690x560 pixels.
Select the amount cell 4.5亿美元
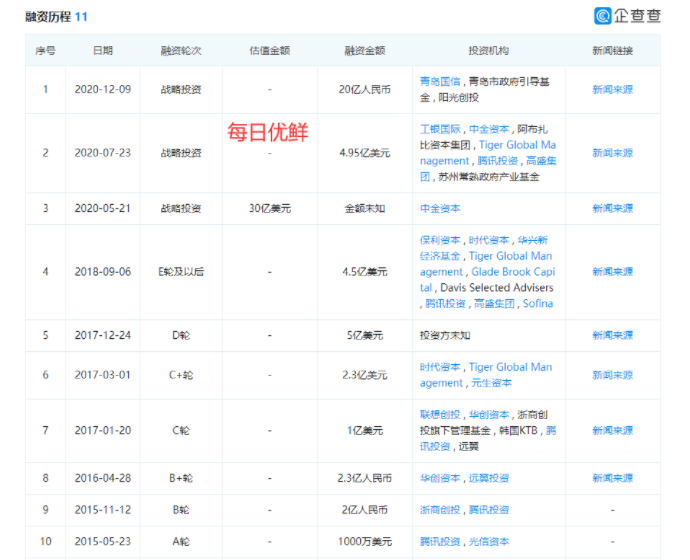pyautogui.click(x=365, y=271)
